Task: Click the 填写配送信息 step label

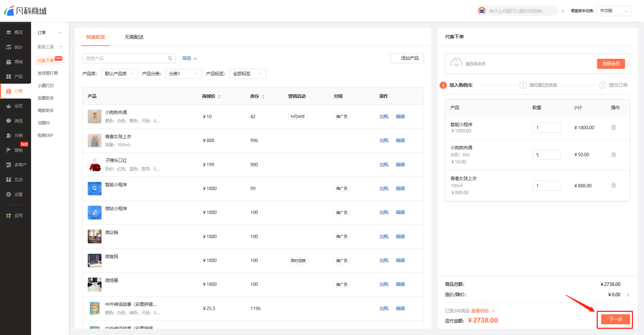Action: pos(543,85)
